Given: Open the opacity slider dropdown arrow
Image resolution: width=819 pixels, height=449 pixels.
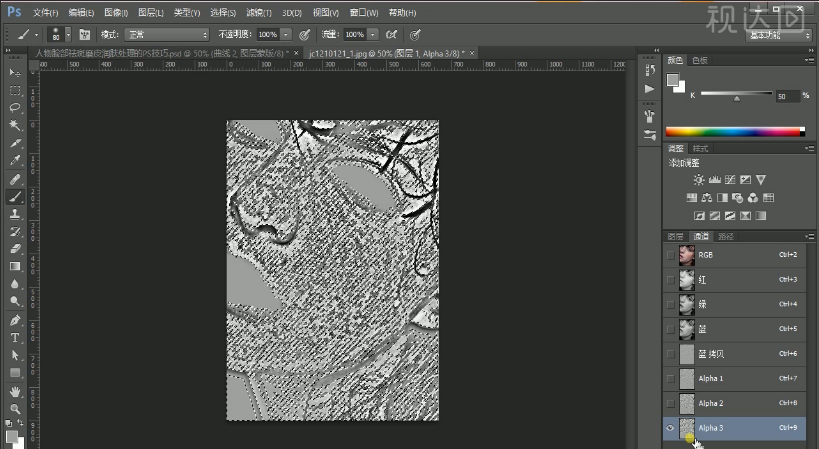Looking at the screenshot, I should (x=286, y=35).
